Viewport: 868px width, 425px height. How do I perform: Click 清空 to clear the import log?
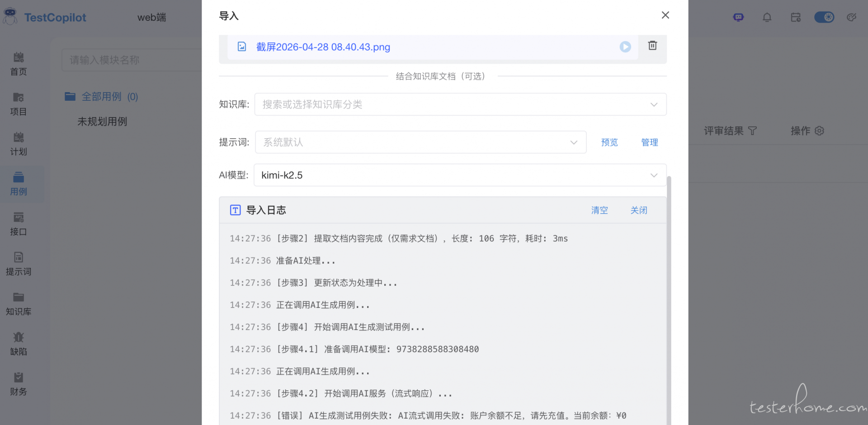point(599,210)
